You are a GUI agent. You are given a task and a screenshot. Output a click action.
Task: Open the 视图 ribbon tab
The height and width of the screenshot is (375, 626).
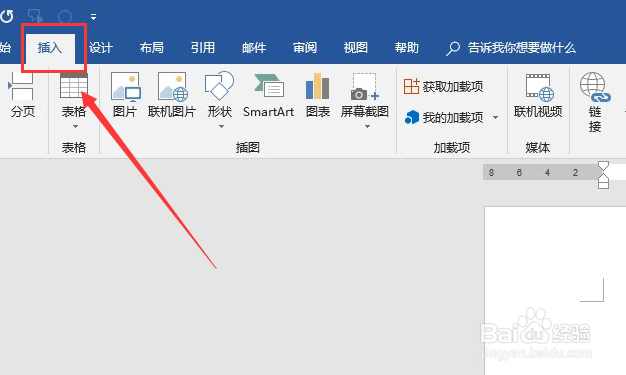pos(356,48)
